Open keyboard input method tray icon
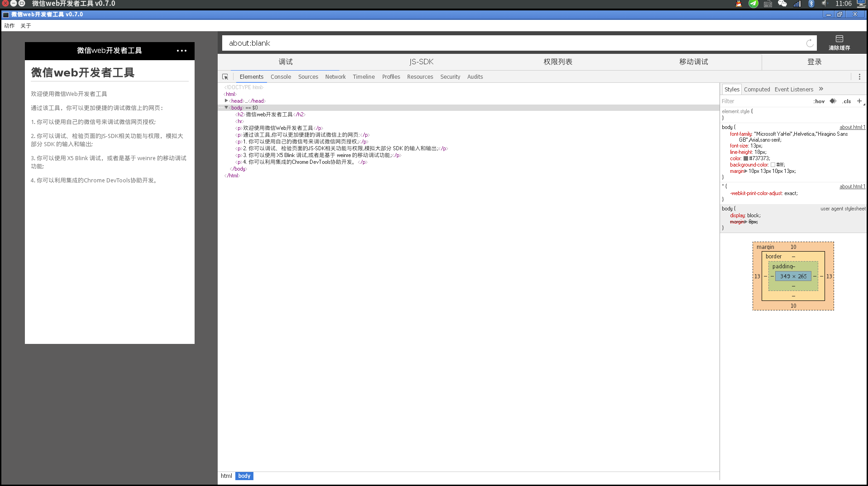The width and height of the screenshot is (868, 486). click(x=768, y=4)
